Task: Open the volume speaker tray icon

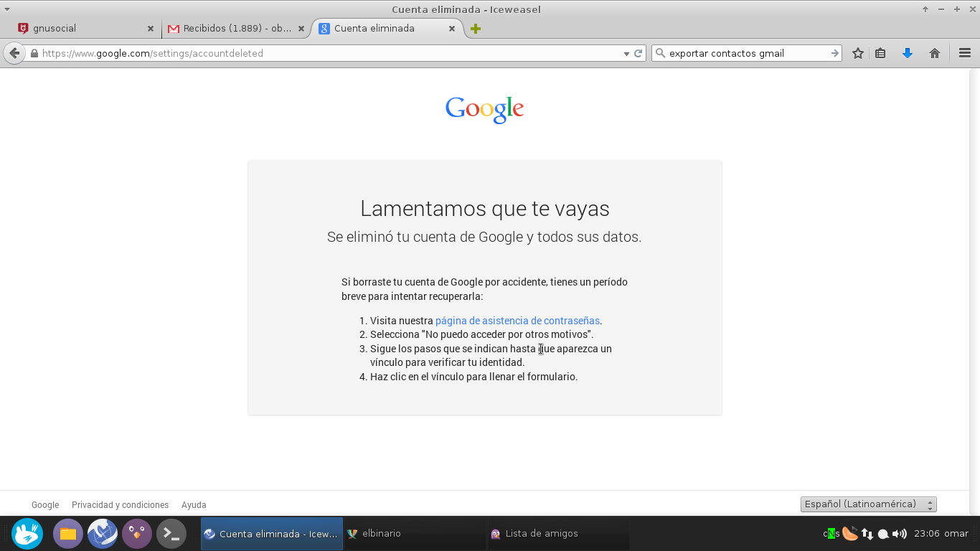Action: click(900, 534)
